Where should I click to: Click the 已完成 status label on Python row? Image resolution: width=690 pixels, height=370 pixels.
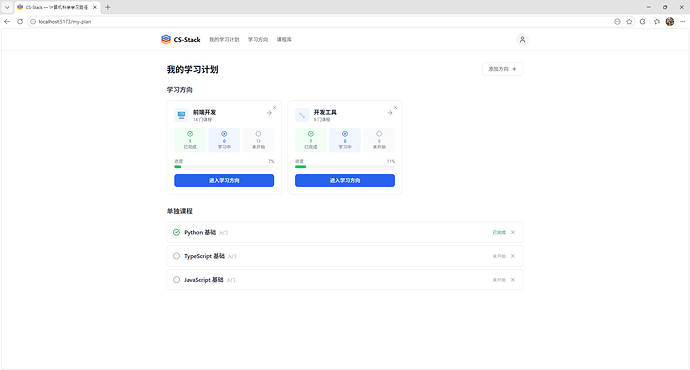pyautogui.click(x=499, y=232)
